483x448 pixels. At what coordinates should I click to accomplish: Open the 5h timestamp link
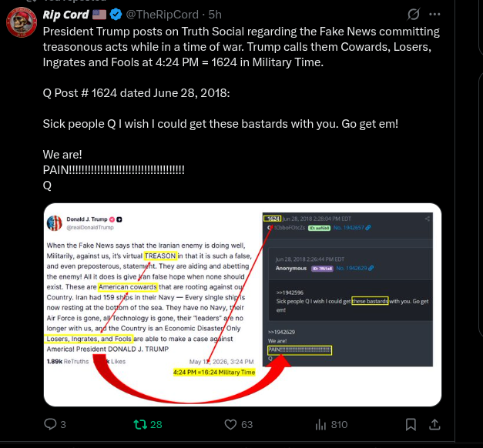pyautogui.click(x=215, y=15)
